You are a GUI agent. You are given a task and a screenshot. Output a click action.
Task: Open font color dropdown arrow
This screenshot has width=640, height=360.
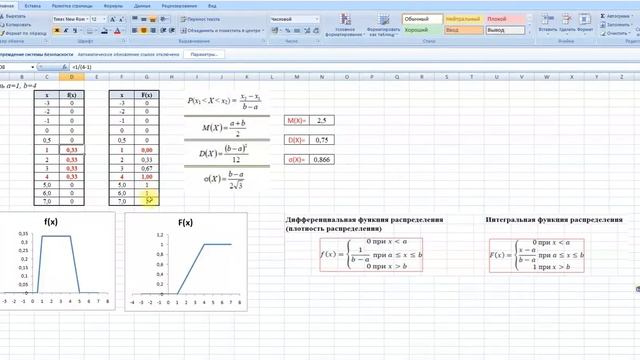(x=123, y=31)
